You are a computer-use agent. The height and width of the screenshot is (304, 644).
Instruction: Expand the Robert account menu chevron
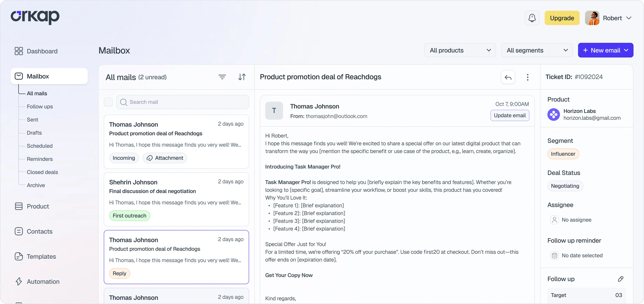[x=629, y=18]
